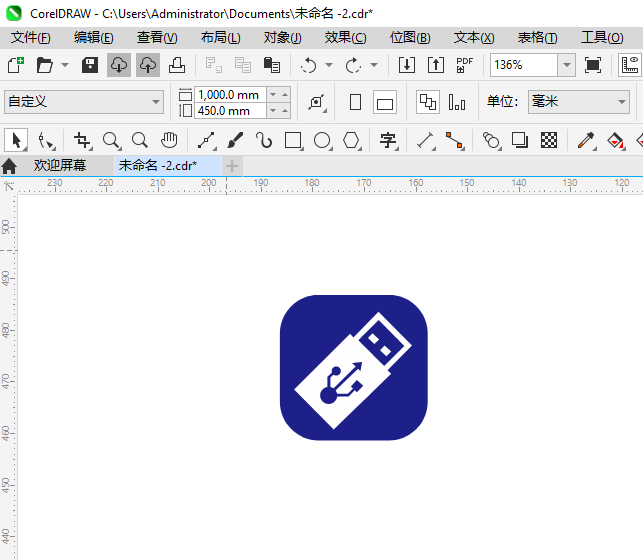Select the blue USB drive graphic
This screenshot has width=643, height=560.
coord(353,367)
